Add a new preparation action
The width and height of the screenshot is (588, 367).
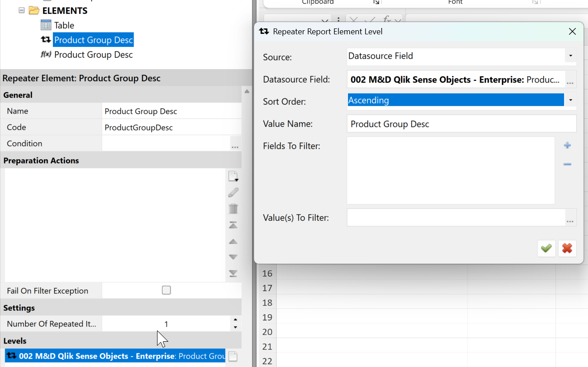point(233,176)
